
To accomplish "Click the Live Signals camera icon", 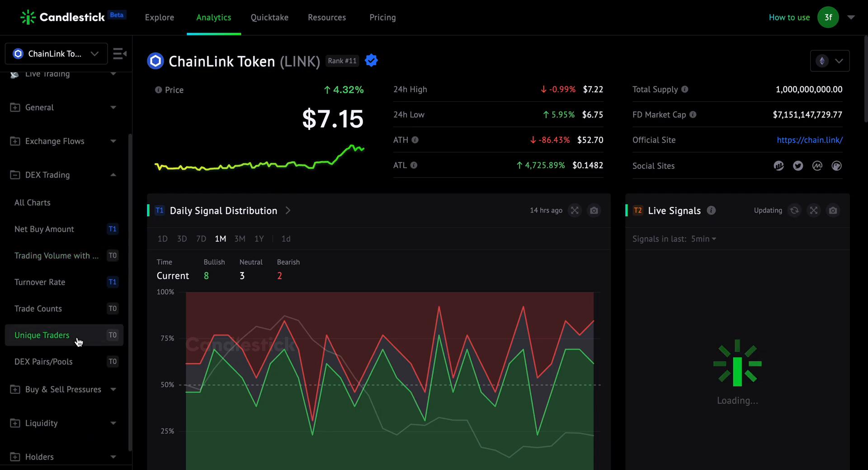I will click(833, 211).
